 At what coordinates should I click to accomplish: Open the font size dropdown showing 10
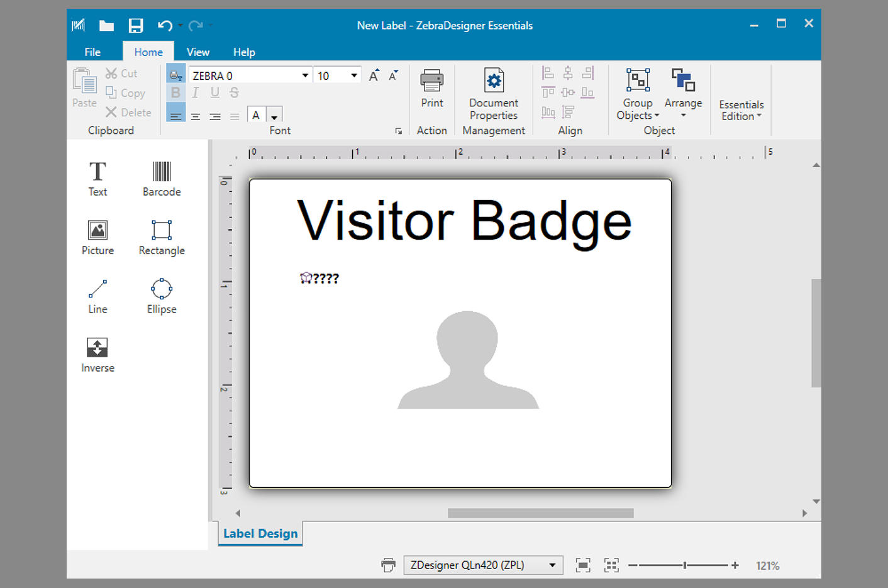tap(353, 75)
